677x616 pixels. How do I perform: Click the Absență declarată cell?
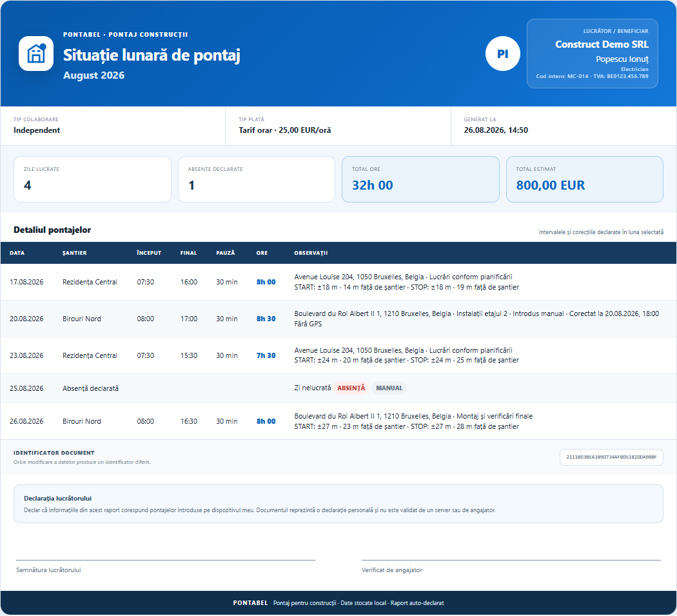[90, 388]
